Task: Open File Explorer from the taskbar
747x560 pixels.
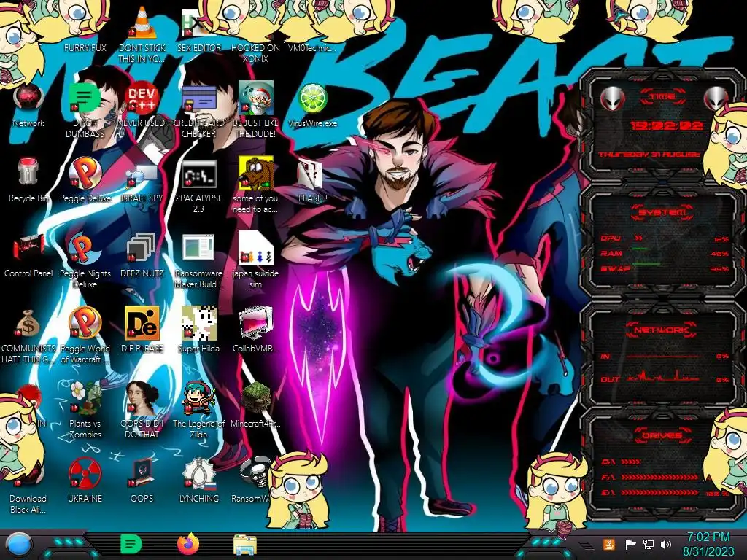Action: (245, 545)
